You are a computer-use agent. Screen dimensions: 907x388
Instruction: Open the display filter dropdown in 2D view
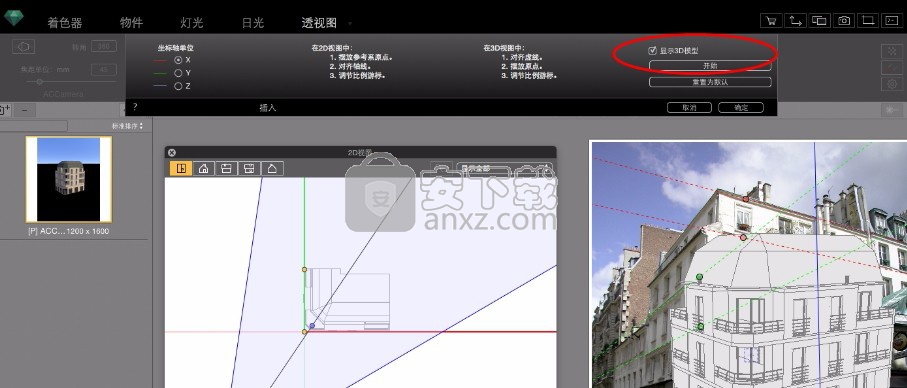[504, 168]
